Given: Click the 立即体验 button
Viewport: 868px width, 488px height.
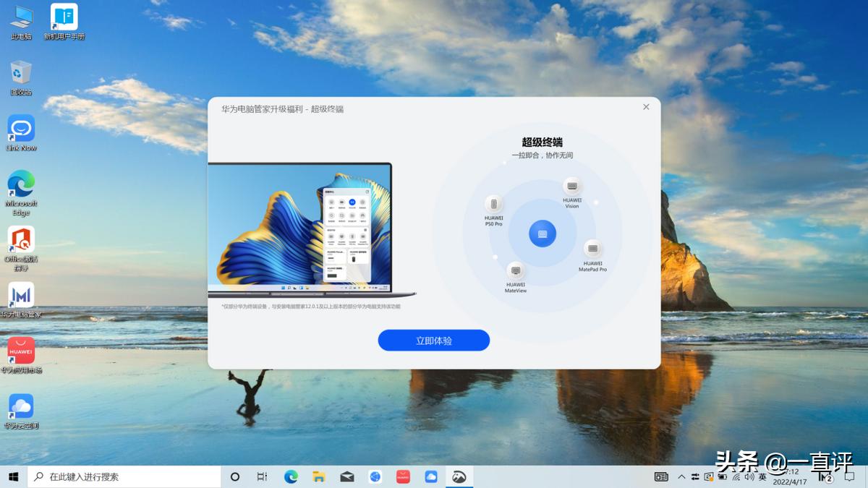Looking at the screenshot, I should tap(433, 341).
